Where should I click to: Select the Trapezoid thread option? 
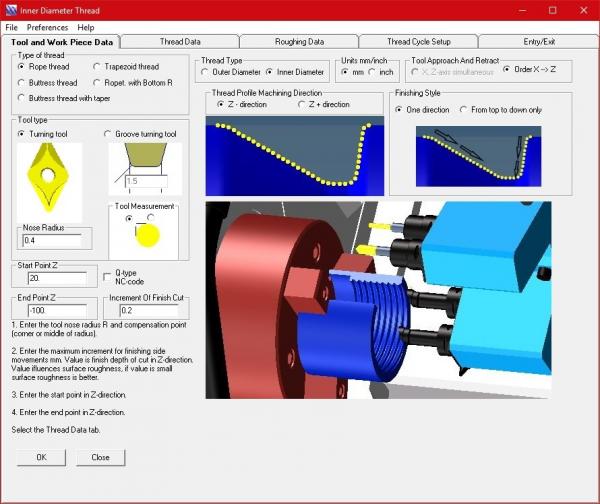[99, 67]
